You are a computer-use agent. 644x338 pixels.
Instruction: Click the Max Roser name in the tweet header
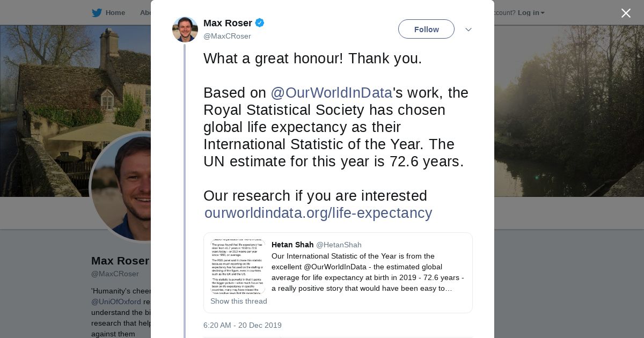(228, 23)
